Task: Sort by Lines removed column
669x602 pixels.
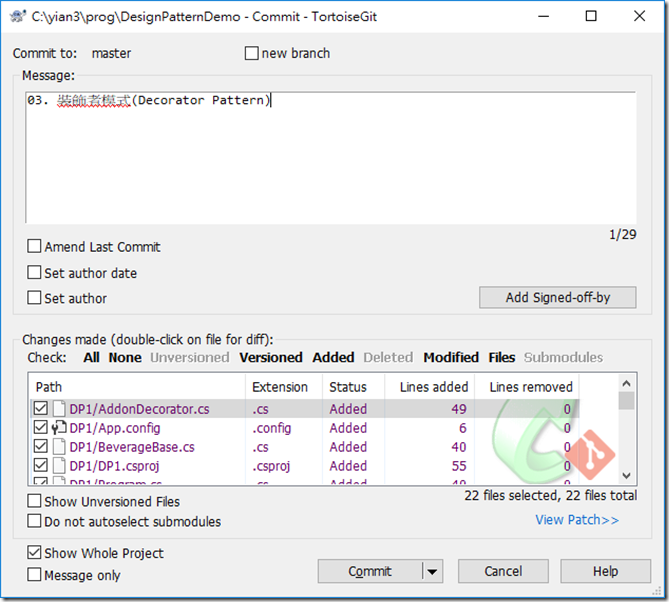Action: [527, 387]
